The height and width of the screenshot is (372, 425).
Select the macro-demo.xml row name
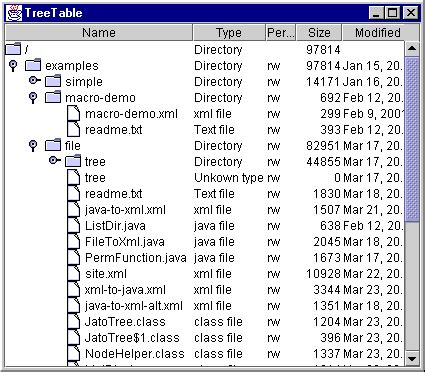coord(131,114)
